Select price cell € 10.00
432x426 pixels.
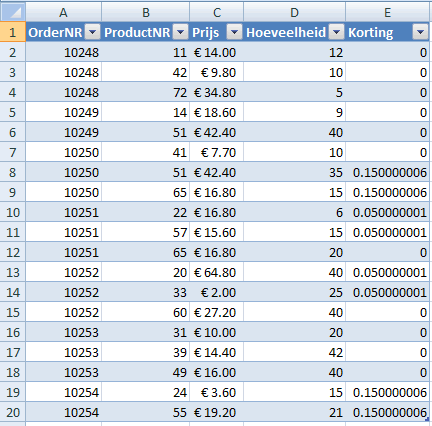coord(217,332)
